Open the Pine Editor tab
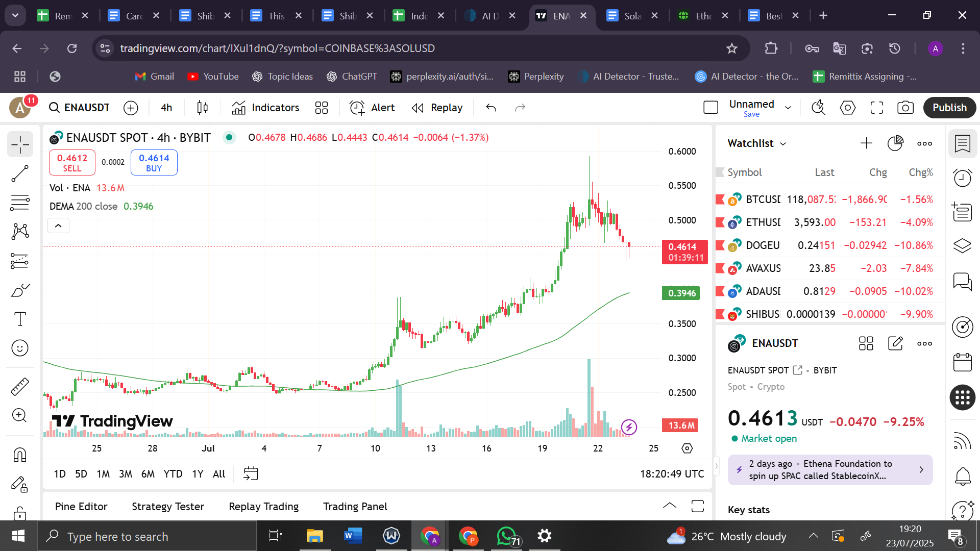The height and width of the screenshot is (551, 980). (81, 507)
